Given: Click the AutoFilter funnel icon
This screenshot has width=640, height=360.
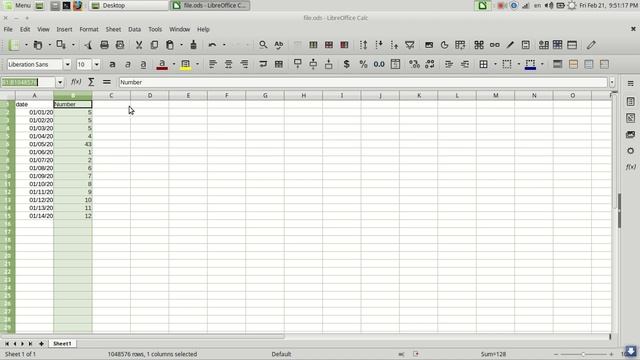Looking at the screenshot, I should (x=409, y=45).
